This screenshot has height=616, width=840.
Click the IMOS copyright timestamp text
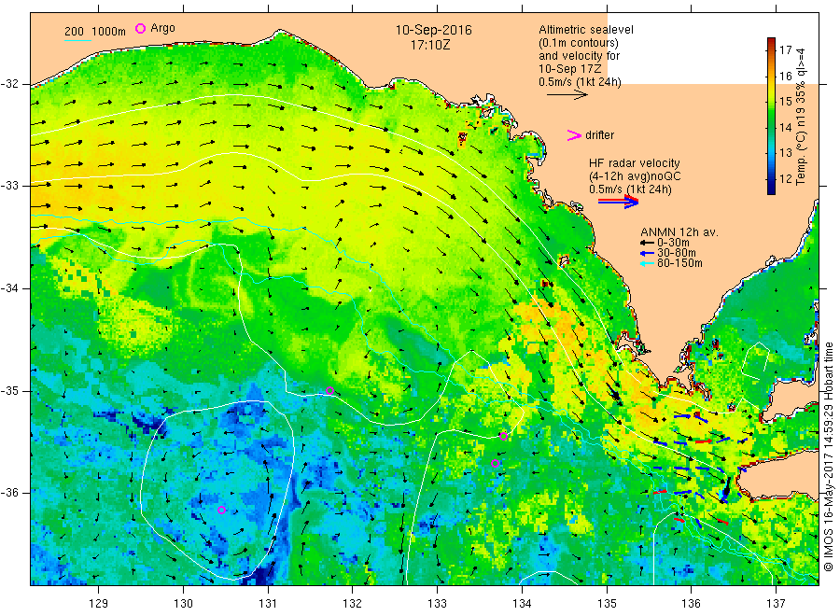coord(829,456)
